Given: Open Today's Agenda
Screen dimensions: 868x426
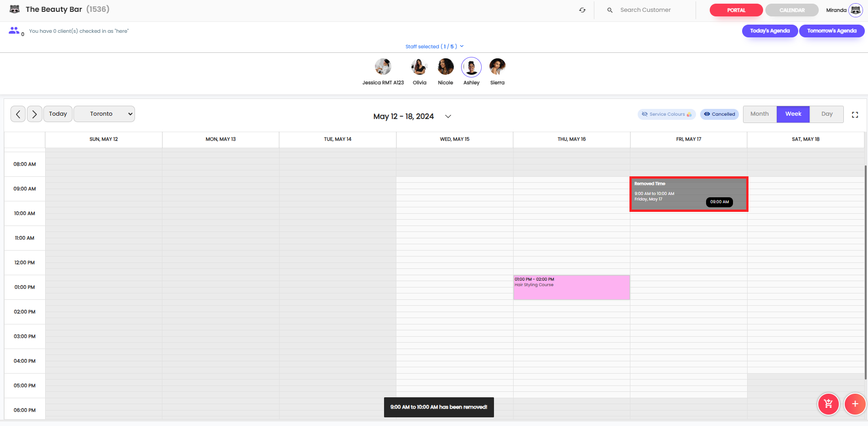Looking at the screenshot, I should click(x=769, y=31).
